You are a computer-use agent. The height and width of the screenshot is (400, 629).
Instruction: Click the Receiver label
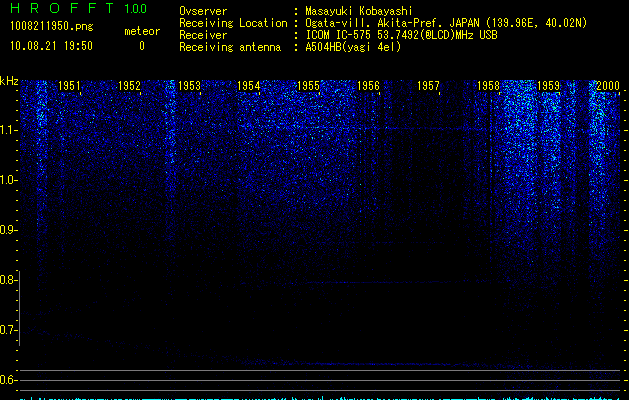(203, 35)
